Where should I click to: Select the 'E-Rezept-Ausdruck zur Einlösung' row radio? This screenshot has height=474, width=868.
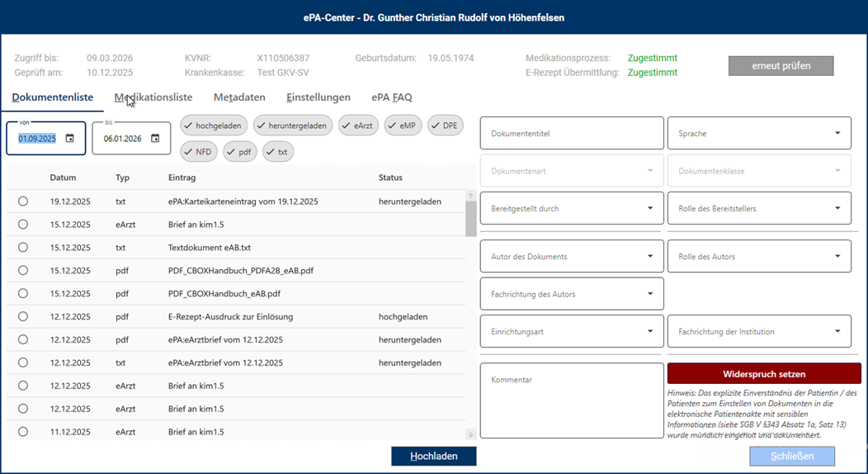pos(23,316)
